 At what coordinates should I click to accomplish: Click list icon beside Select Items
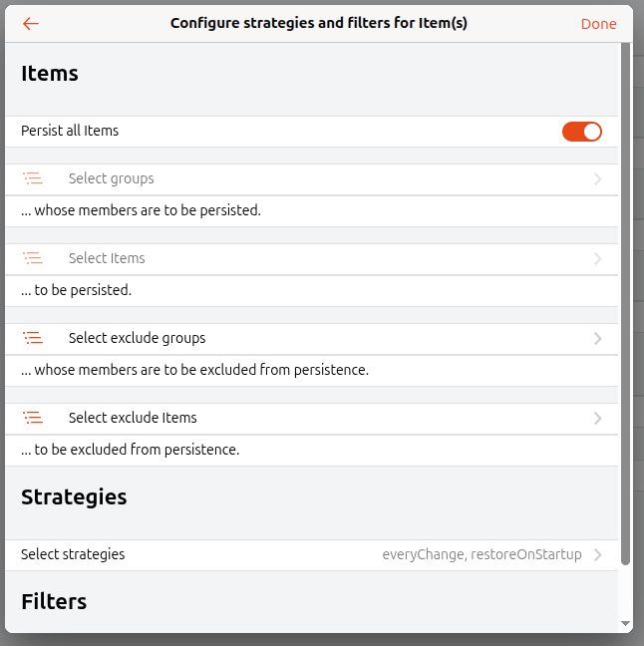tap(33, 259)
